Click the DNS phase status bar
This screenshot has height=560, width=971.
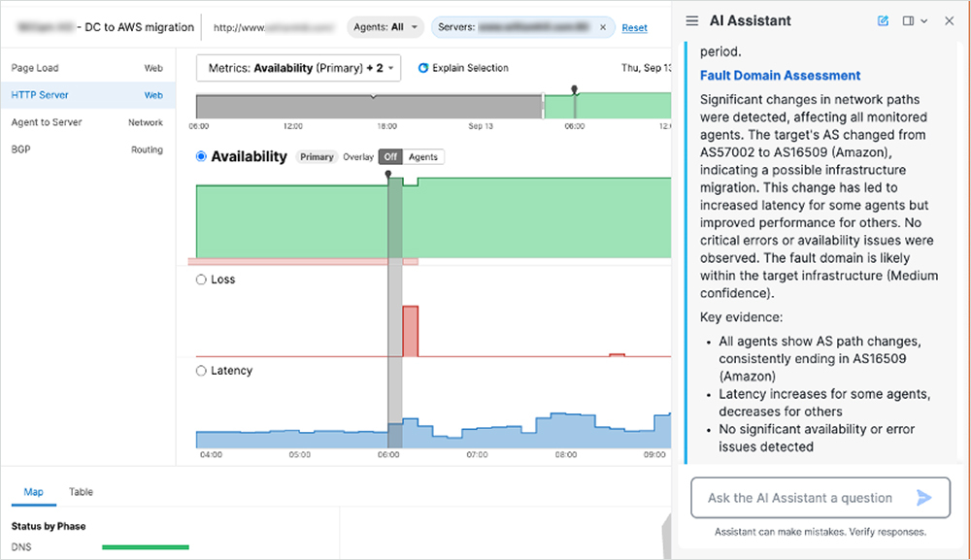[x=145, y=546]
